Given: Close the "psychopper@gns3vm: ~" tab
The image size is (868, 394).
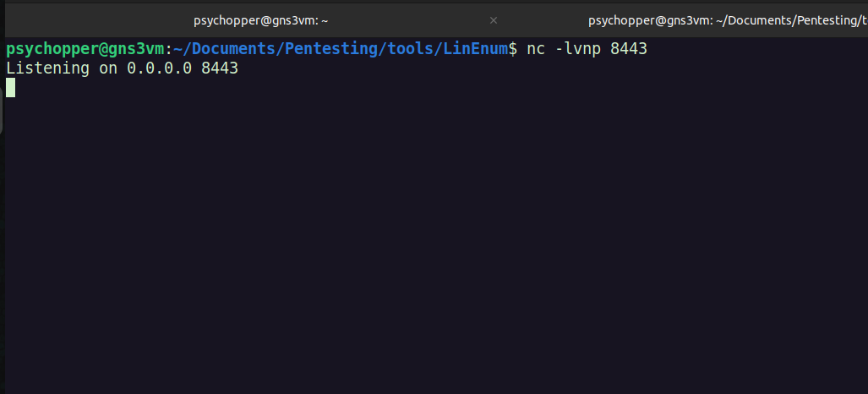Looking at the screenshot, I should (x=494, y=20).
